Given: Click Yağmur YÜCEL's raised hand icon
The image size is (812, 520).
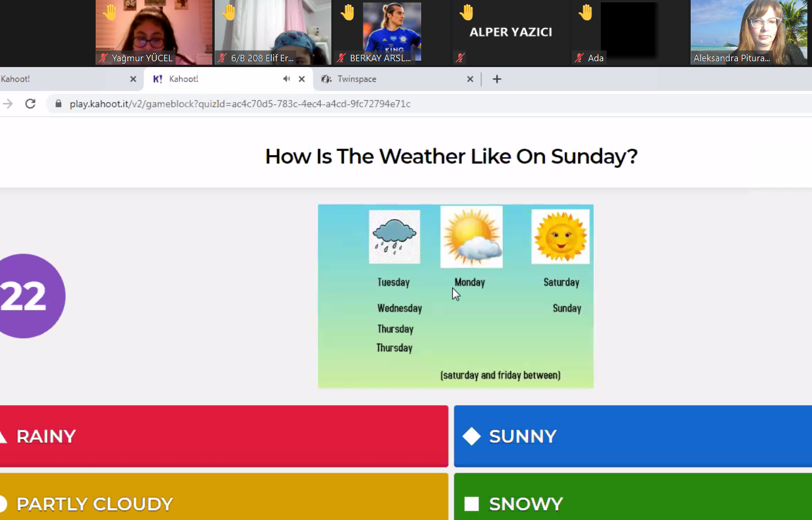Looking at the screenshot, I should tap(110, 12).
